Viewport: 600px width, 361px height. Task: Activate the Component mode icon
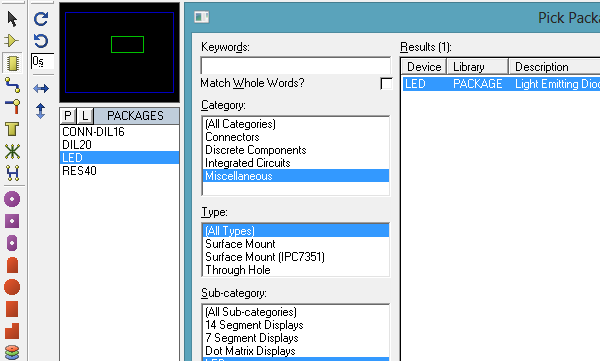point(11,40)
